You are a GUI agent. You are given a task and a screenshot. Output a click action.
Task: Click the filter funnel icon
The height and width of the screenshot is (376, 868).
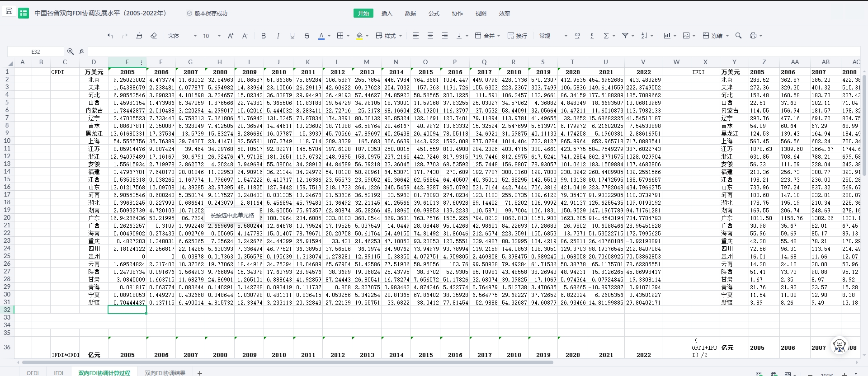(x=625, y=36)
